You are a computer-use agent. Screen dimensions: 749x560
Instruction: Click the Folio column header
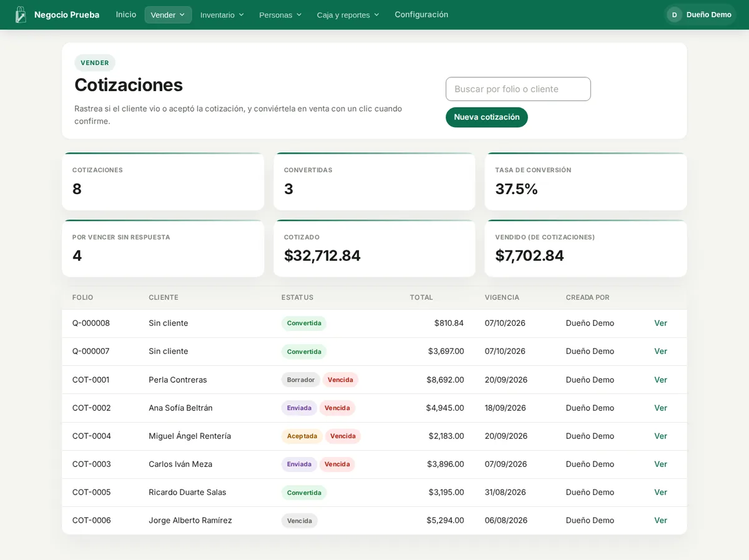[82, 297]
